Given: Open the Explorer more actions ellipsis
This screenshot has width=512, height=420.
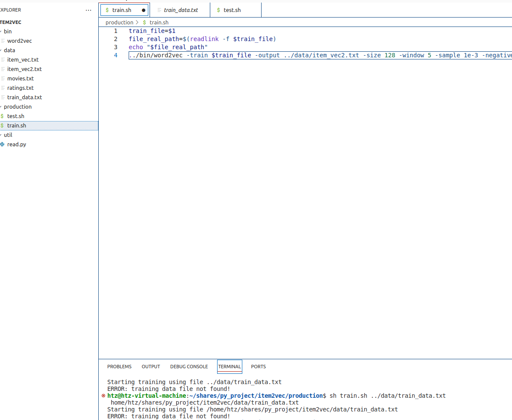Looking at the screenshot, I should point(88,10).
